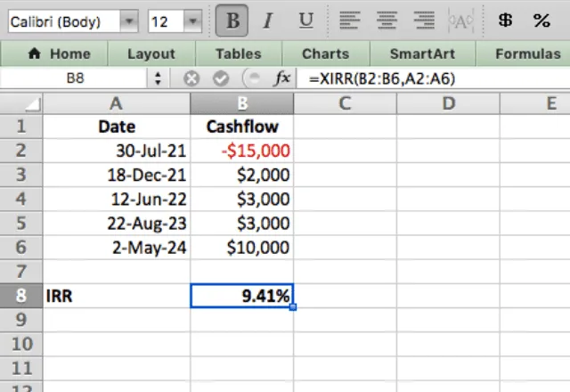Switch to the Formulas tab
Screen dimensions: 570x392
click(x=524, y=53)
